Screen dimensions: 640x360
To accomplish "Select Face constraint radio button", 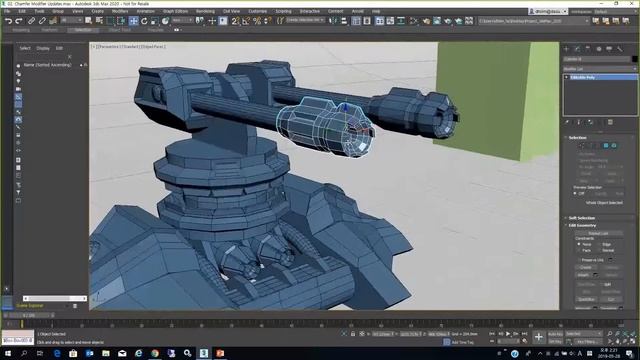I will 579,250.
